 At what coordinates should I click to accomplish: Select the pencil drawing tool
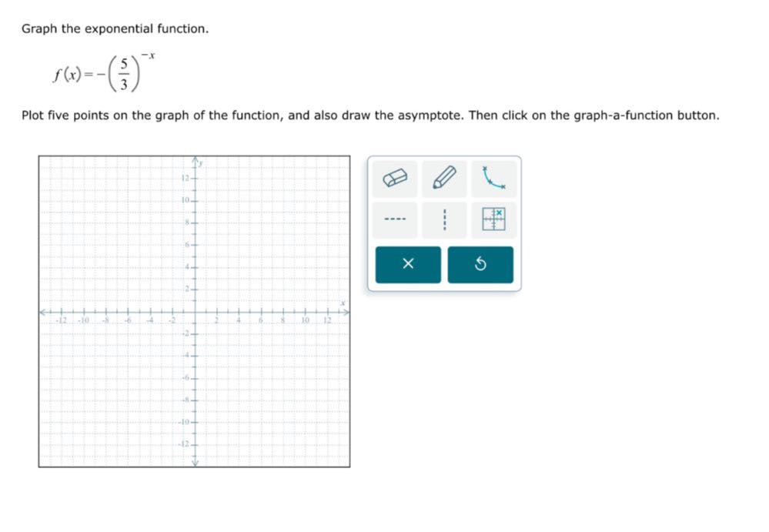click(x=444, y=178)
